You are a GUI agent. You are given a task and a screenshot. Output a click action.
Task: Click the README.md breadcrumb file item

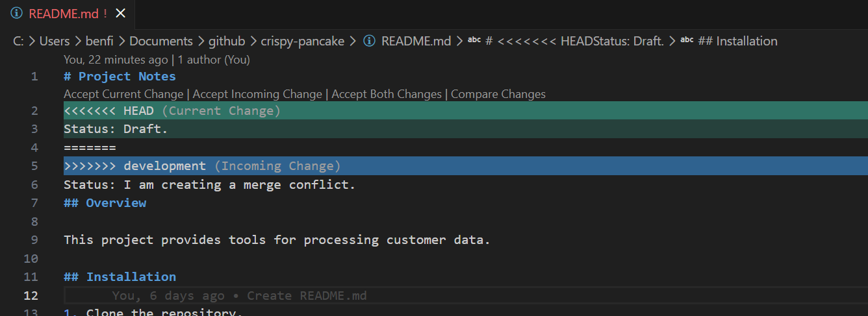(x=416, y=41)
